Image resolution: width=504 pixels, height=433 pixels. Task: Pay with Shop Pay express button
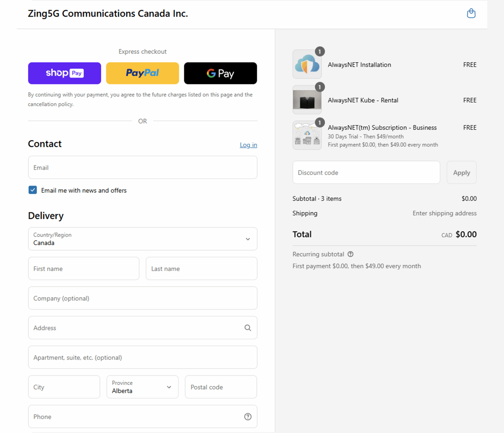pos(64,73)
